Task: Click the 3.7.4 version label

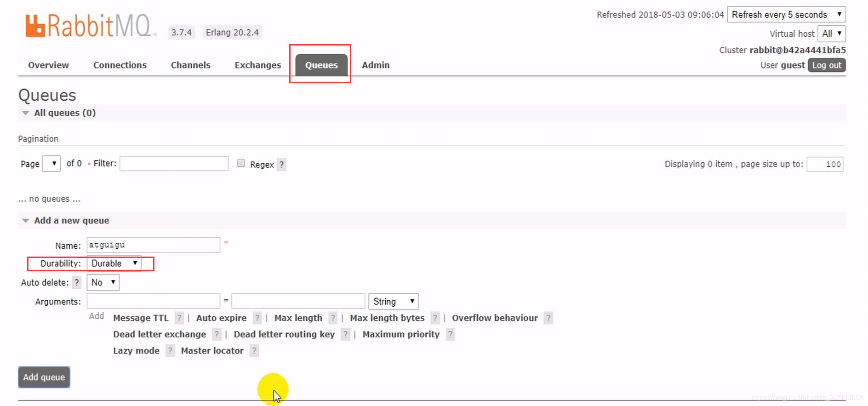Action: coord(182,33)
